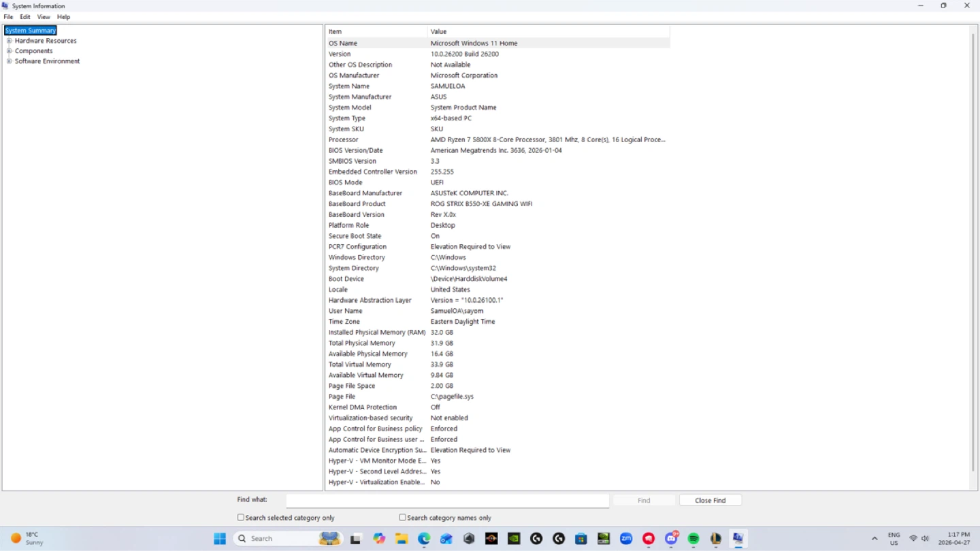Open the AMD Ryzen taskbar app
Image resolution: width=980 pixels, height=551 pixels.
[491, 539]
